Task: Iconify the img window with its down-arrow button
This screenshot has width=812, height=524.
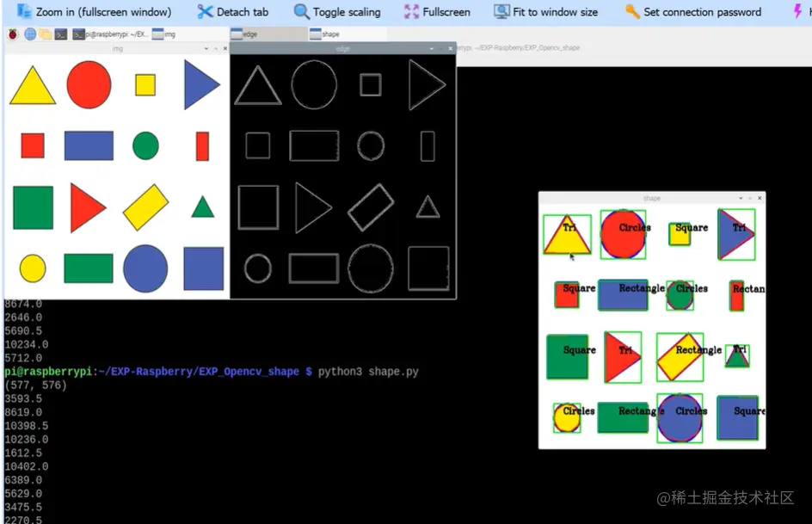Action: pyautogui.click(x=206, y=48)
